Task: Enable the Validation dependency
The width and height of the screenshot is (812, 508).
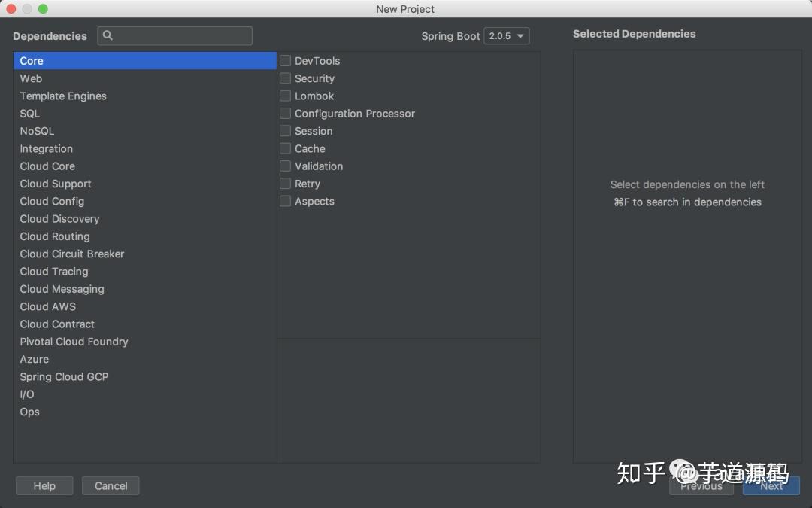Action: [x=285, y=166]
